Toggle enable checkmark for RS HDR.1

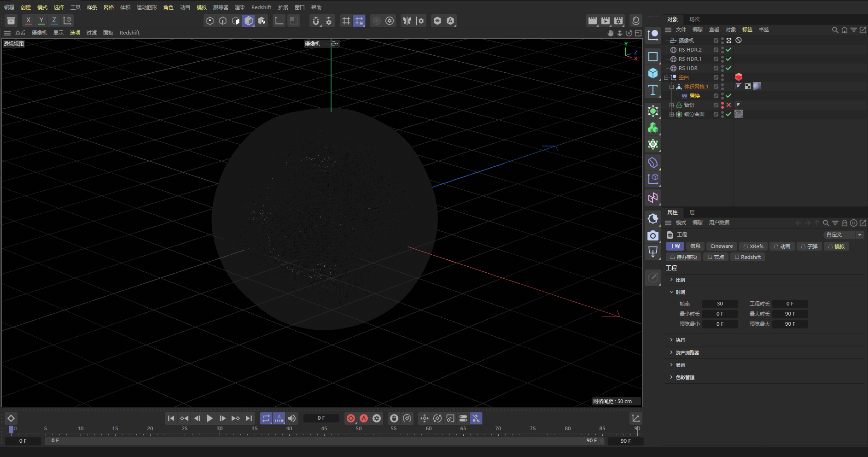(x=729, y=59)
